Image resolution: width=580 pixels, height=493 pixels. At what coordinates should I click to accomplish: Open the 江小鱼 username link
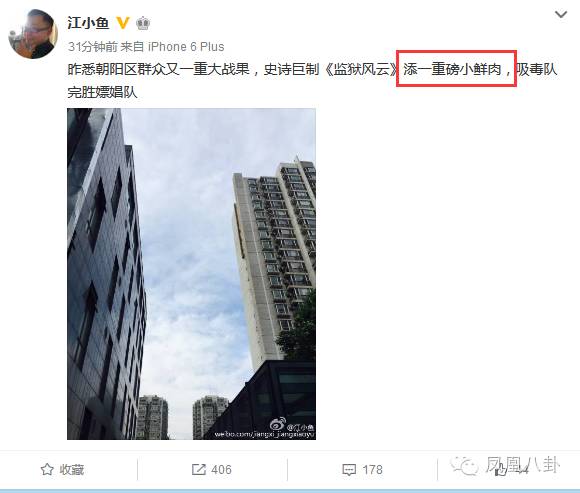pos(88,23)
